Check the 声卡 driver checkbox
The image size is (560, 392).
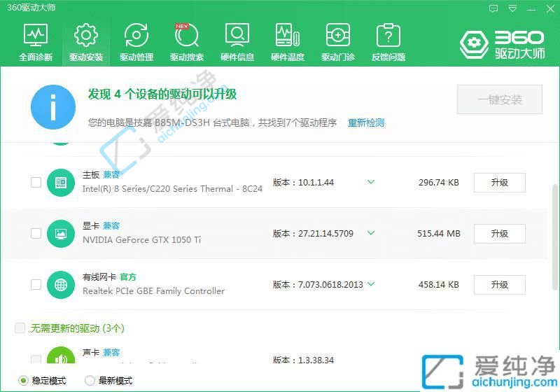click(36, 359)
